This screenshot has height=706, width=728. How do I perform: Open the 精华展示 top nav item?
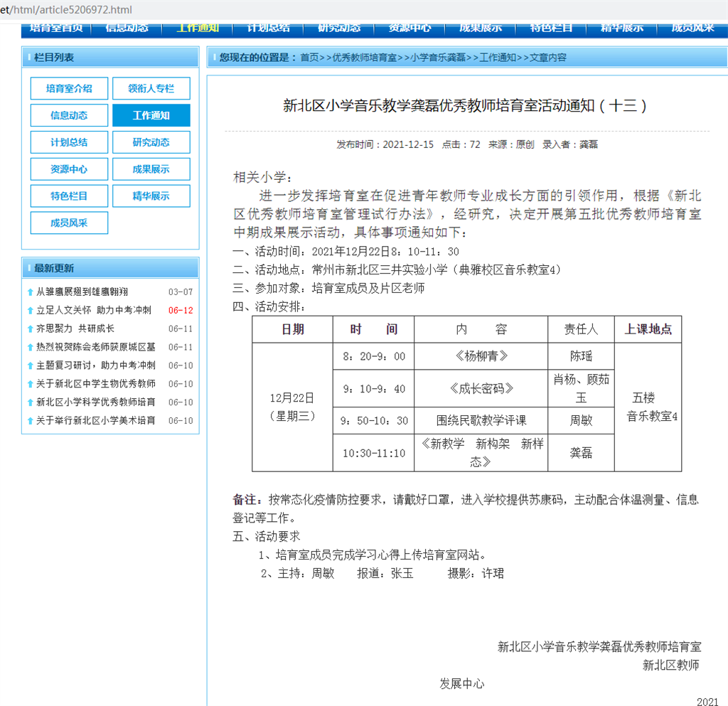coord(621,28)
